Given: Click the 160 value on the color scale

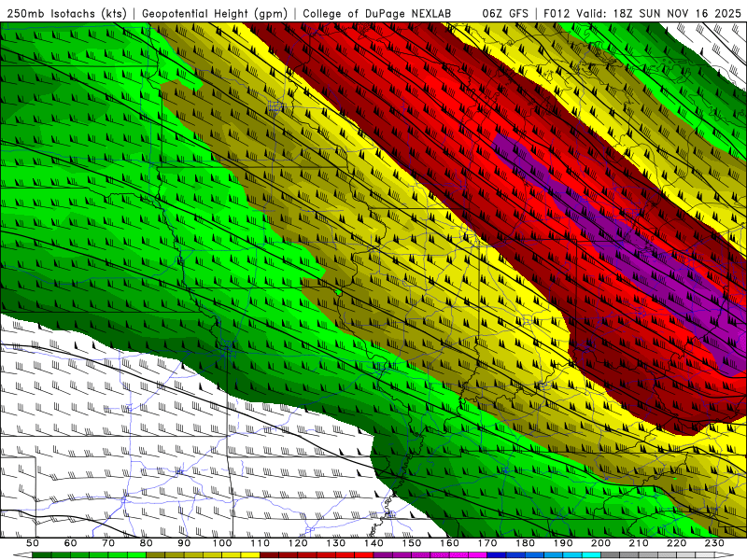Looking at the screenshot, I should [x=449, y=543].
